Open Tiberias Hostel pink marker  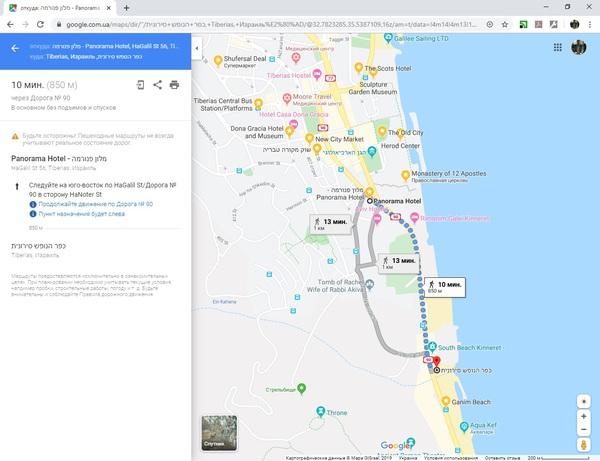[x=317, y=74]
